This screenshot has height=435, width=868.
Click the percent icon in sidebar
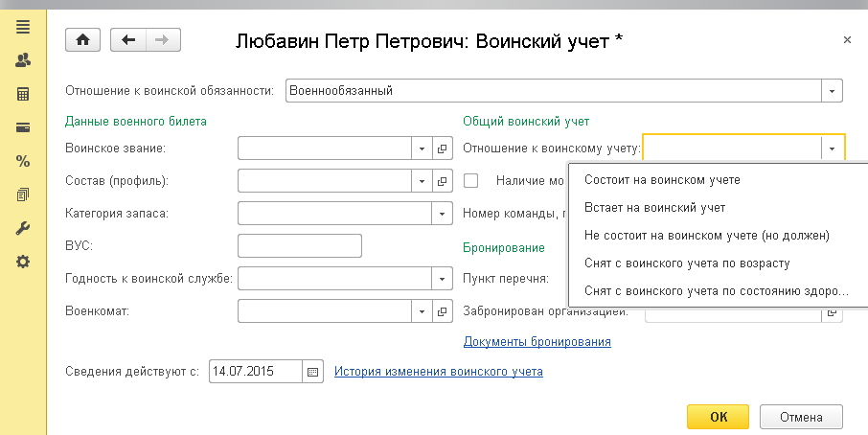click(23, 161)
